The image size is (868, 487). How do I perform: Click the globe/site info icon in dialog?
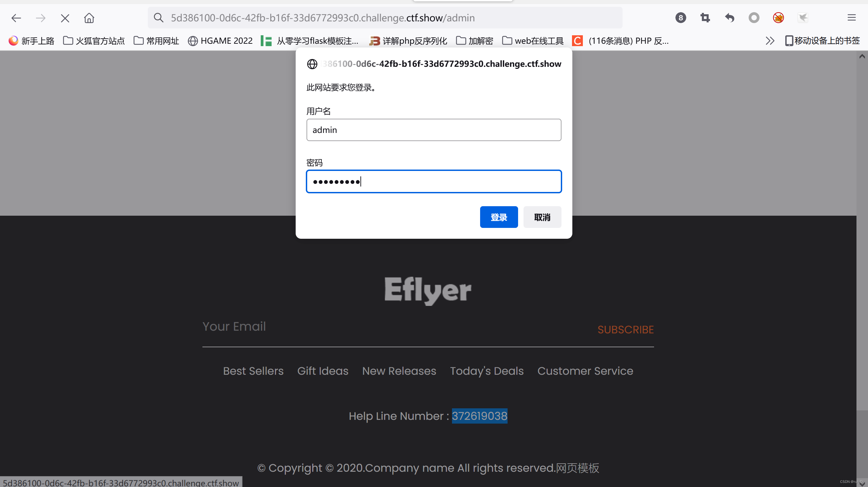312,64
